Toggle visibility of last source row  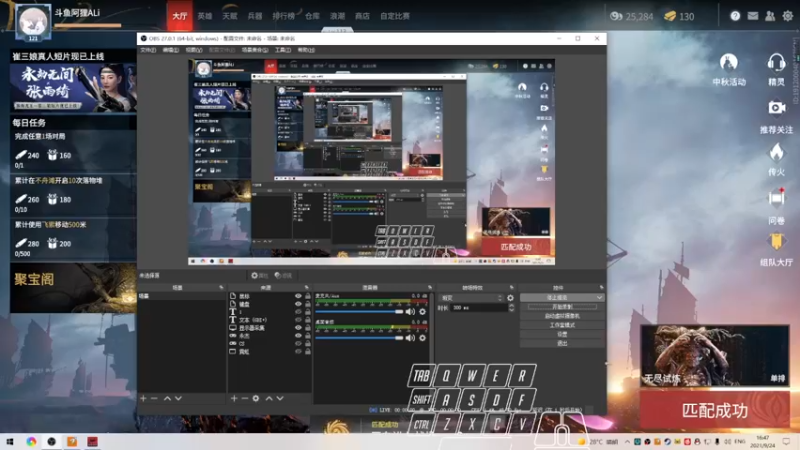point(298,352)
